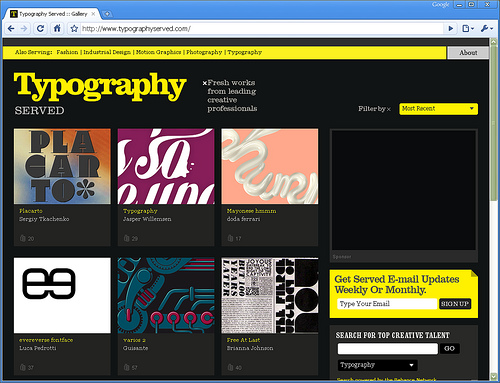This screenshot has width=500, height=383.
Task: Click the varios 2 title link
Action: click(134, 340)
